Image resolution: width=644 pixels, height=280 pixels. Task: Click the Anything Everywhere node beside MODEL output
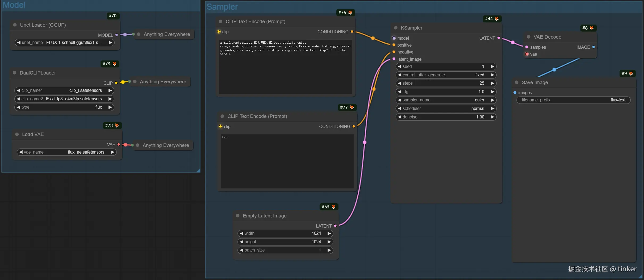tap(164, 34)
